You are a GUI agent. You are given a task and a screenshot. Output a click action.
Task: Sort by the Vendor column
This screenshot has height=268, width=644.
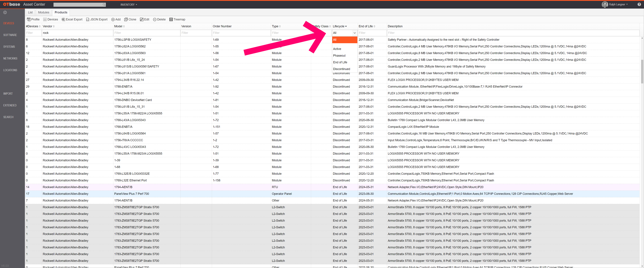click(48, 26)
